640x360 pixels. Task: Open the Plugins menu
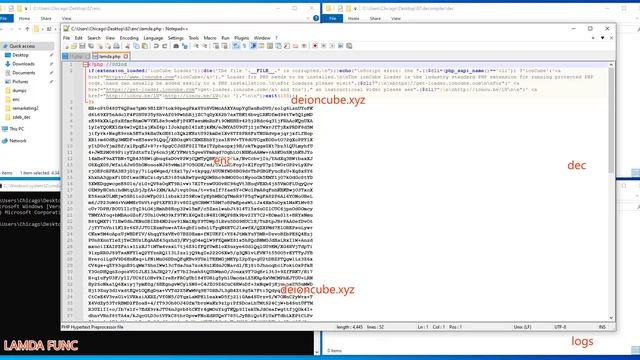[241, 38]
